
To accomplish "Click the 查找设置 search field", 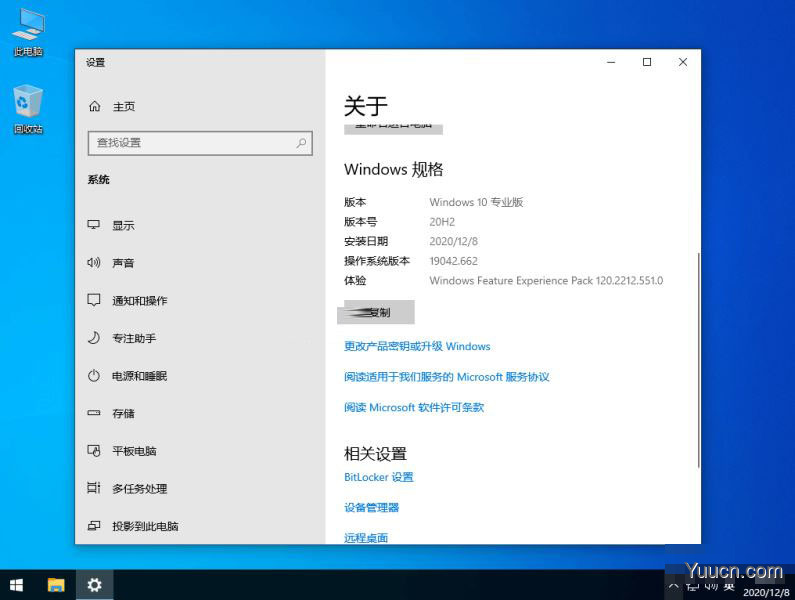I will (200, 143).
